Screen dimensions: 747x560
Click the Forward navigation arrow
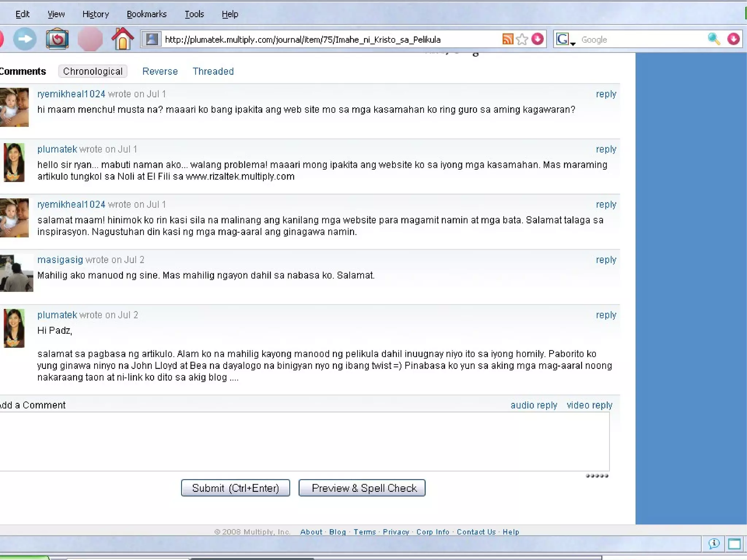pos(25,39)
